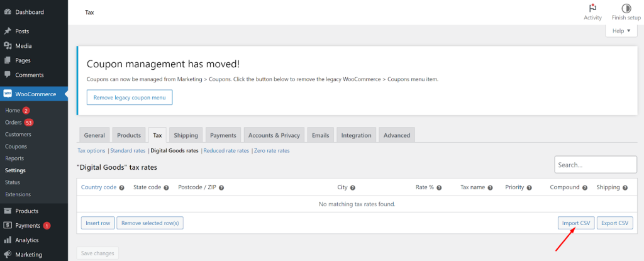Click the Import CSV button
Image resolution: width=644 pixels, height=261 pixels.
pyautogui.click(x=576, y=223)
